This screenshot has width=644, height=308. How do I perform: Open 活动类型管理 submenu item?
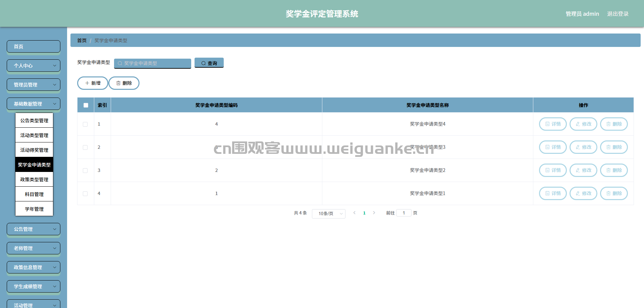pos(34,135)
